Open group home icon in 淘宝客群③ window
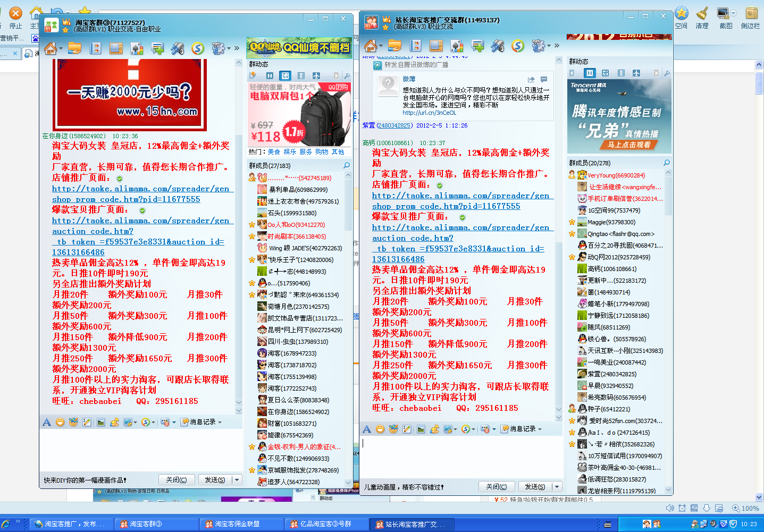 [x=51, y=49]
